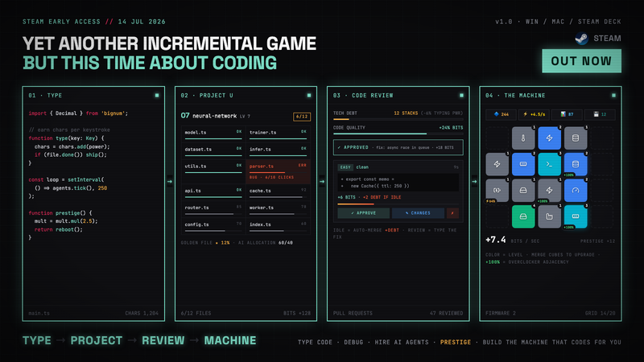
Task: Click the Tech Debt progress bar
Action: [x=398, y=119]
